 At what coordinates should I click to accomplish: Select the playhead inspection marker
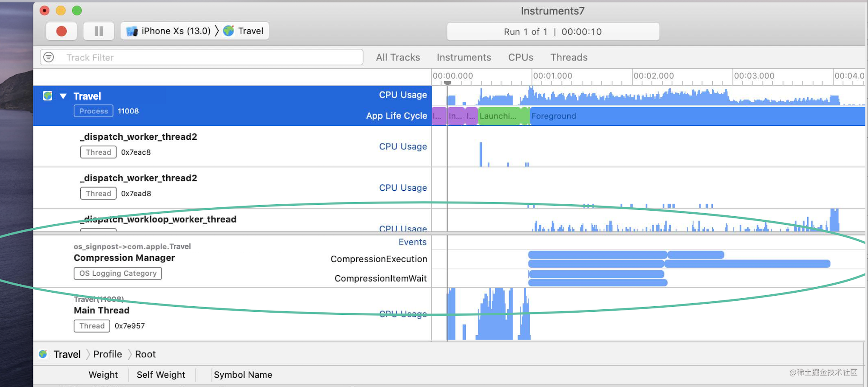447,83
